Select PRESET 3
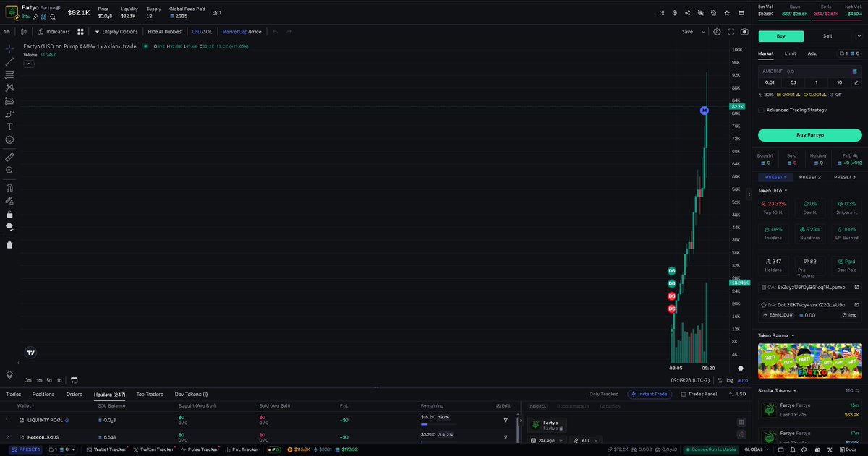The width and height of the screenshot is (868, 456). pyautogui.click(x=845, y=177)
